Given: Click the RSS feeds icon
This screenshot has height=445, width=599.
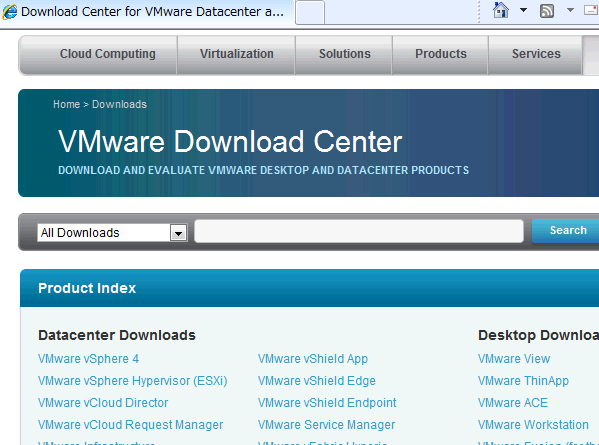Looking at the screenshot, I should coord(547,11).
